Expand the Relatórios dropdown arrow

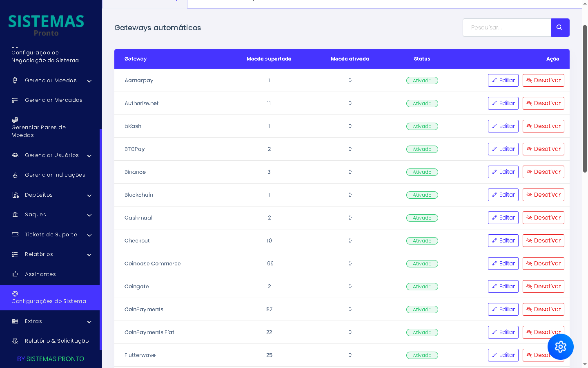coord(89,255)
